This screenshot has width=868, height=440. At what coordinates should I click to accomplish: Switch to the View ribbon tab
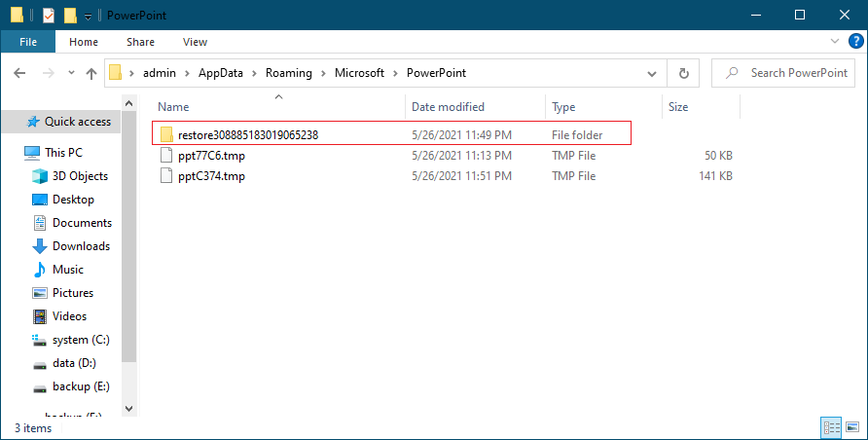[195, 42]
